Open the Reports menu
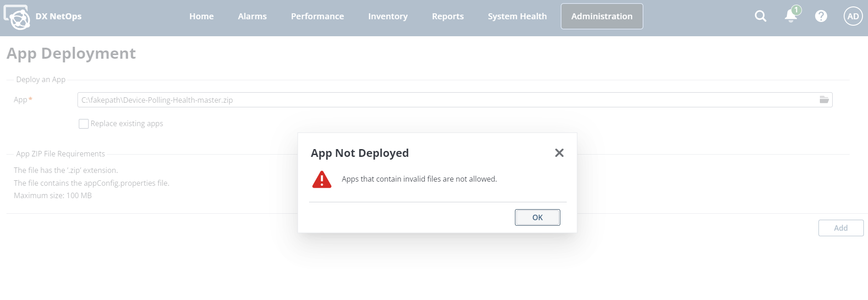Screen dimensions: 868x300 (448, 17)
